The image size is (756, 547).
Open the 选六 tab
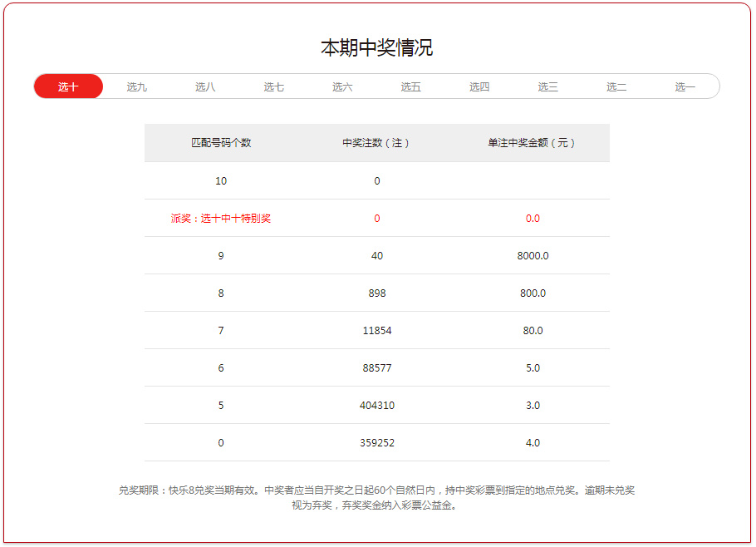(342, 86)
